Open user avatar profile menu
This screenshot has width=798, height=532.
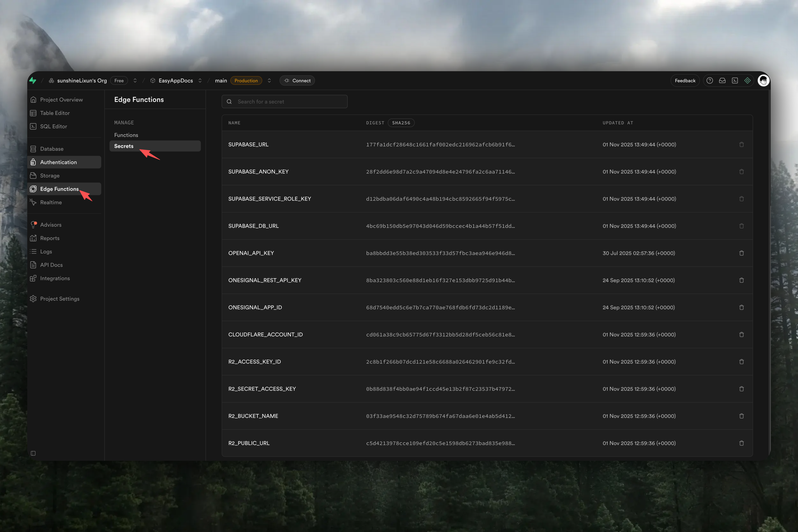[763, 80]
